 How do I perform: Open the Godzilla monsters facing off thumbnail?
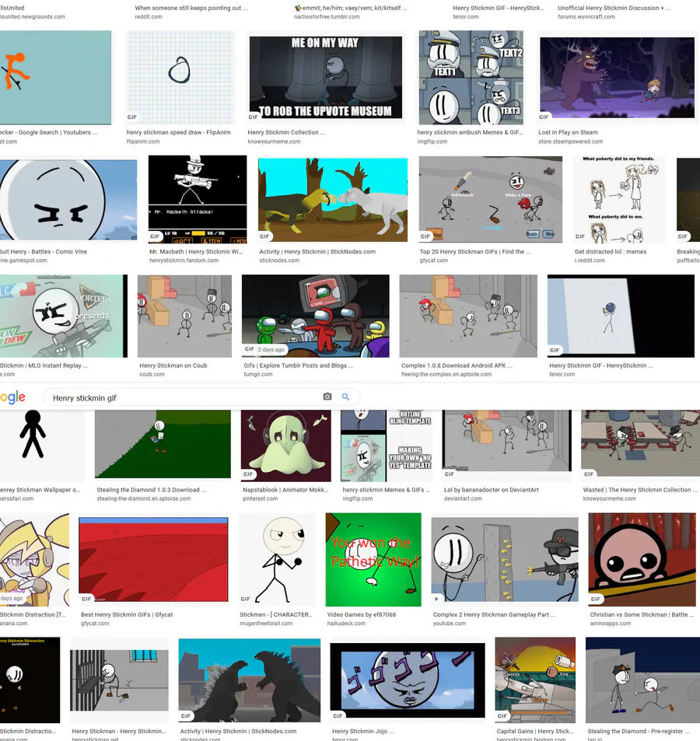tap(249, 680)
